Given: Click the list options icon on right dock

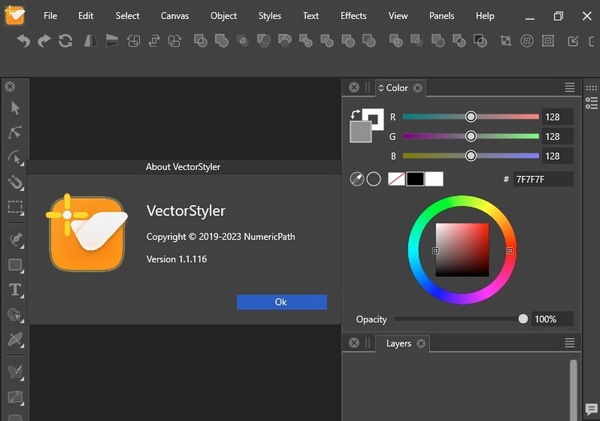Looking at the screenshot, I should click(592, 103).
